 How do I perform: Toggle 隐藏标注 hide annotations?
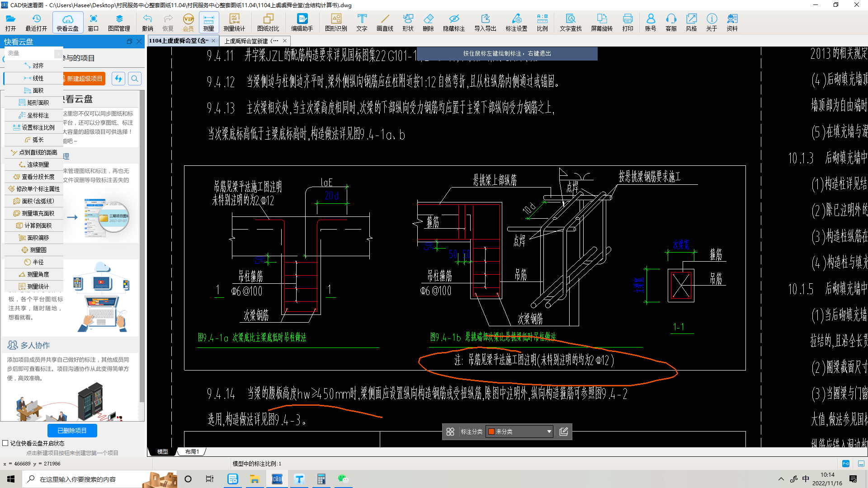(x=454, y=22)
